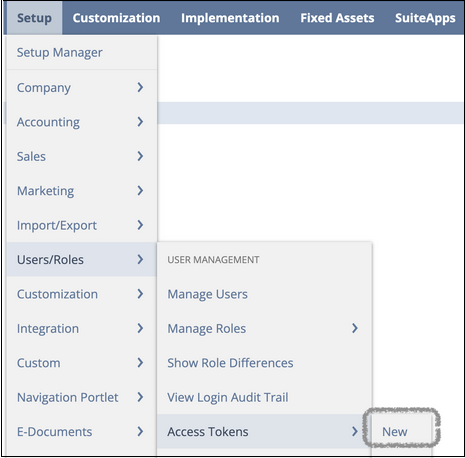Viewport: 465px width, 458px height.
Task: Select Show Role Differences
Action: [230, 363]
